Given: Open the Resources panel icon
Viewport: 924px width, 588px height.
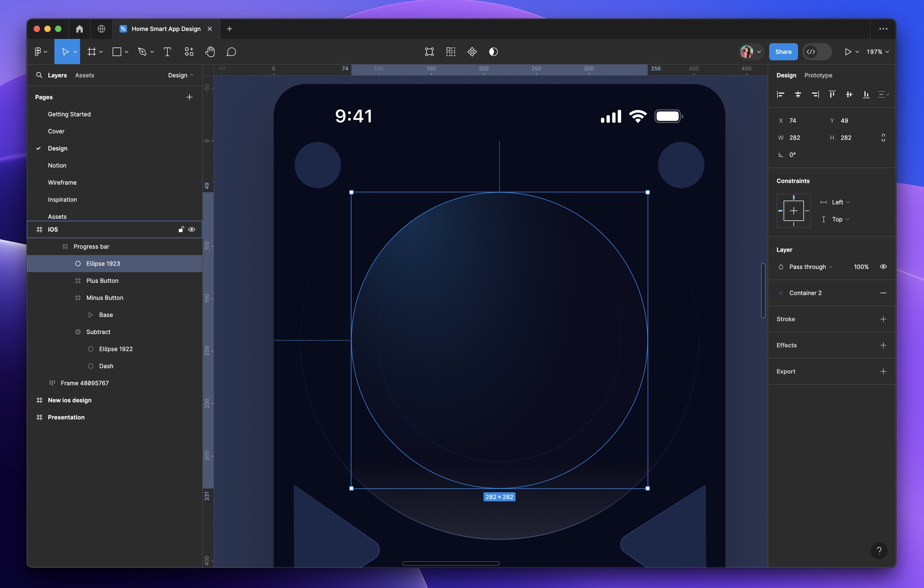Looking at the screenshot, I should click(x=189, y=51).
